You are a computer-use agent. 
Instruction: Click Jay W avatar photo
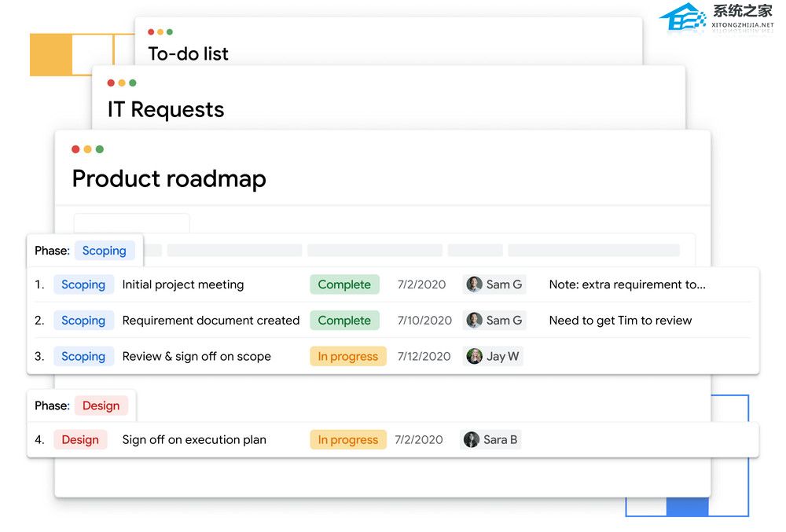(x=474, y=357)
